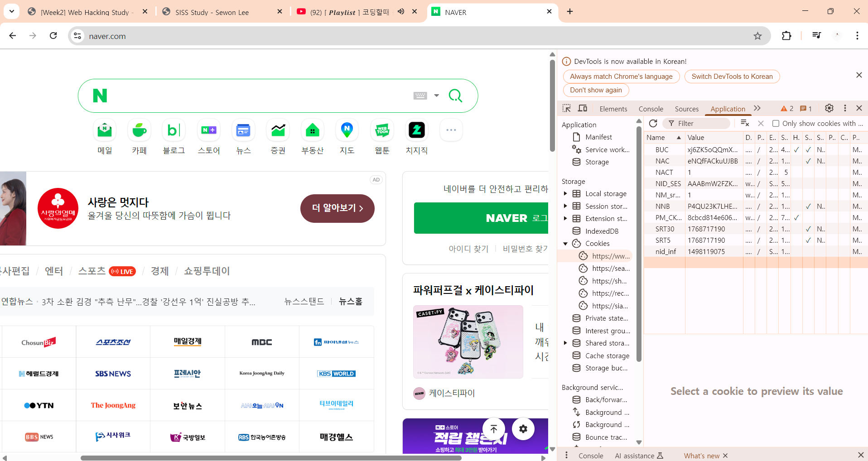868x461 pixels.
Task: Refresh the cookies list in DevTools
Action: tap(652, 123)
